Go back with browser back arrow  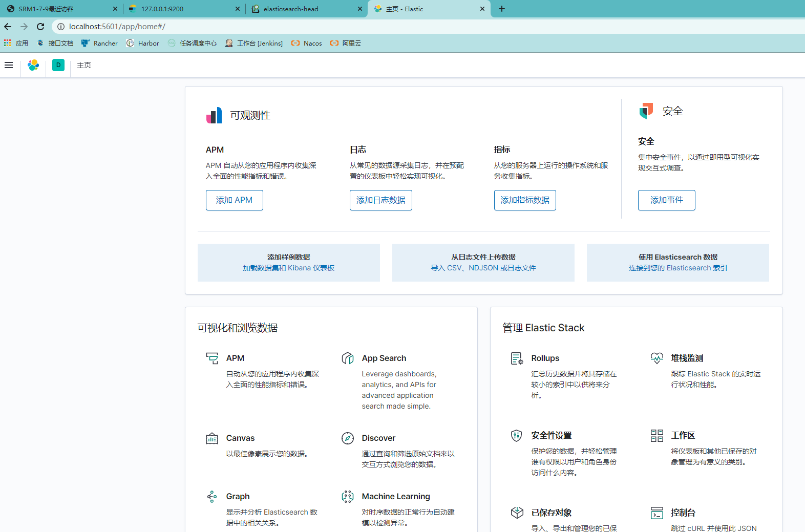pos(8,27)
